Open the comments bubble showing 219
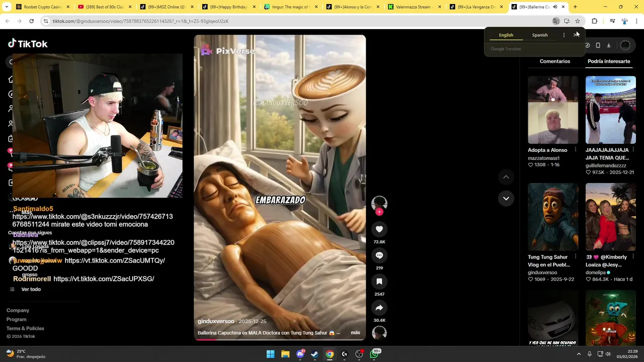Screen dimensions: 644x362 [379, 255]
